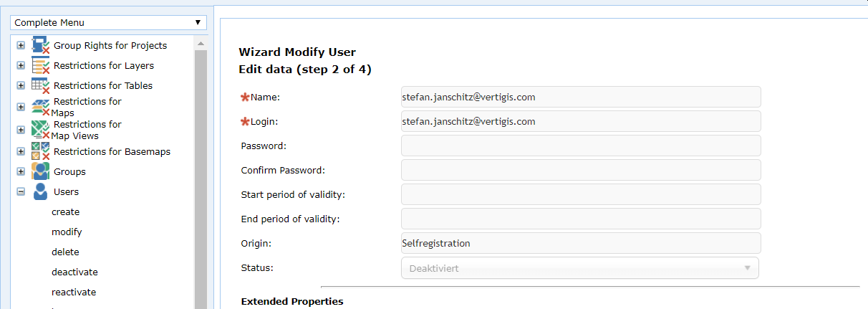Click the Restrictions for Map Views icon
The height and width of the screenshot is (309, 868).
41,130
